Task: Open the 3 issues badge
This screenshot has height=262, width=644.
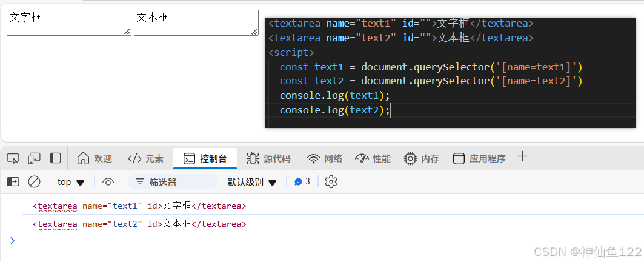Action: point(302,181)
